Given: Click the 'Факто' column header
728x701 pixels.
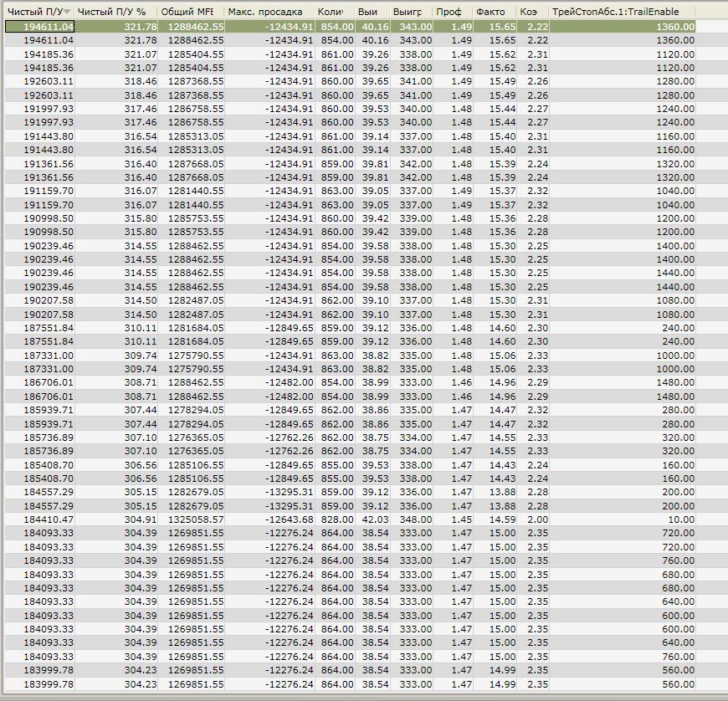Looking at the screenshot, I should click(495, 12).
